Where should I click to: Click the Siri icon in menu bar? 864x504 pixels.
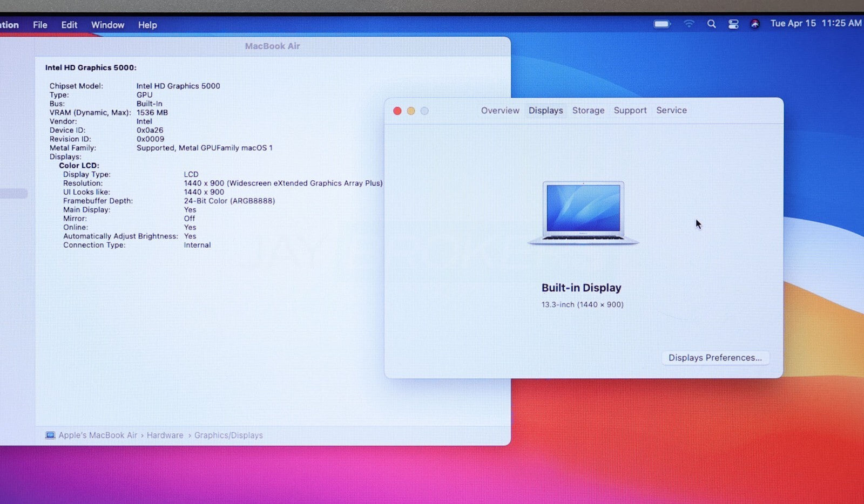755,24
